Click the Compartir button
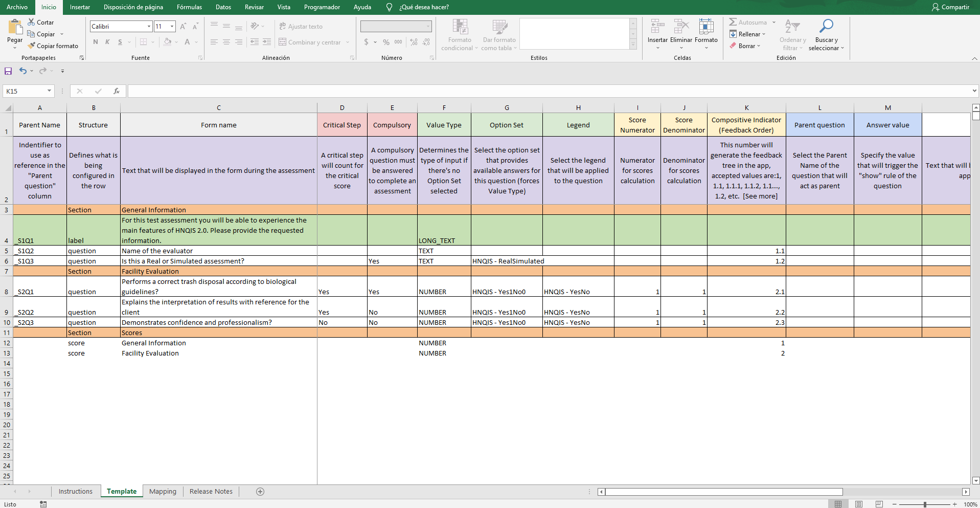The image size is (980, 508). click(950, 7)
